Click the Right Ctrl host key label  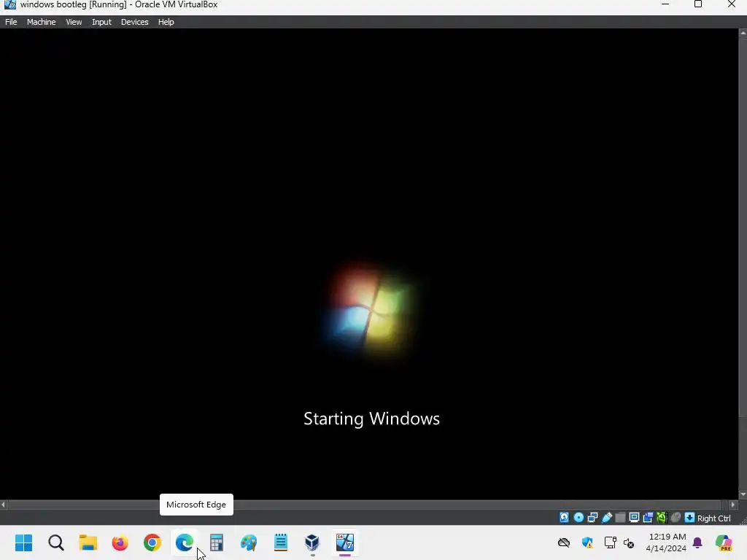(x=713, y=518)
